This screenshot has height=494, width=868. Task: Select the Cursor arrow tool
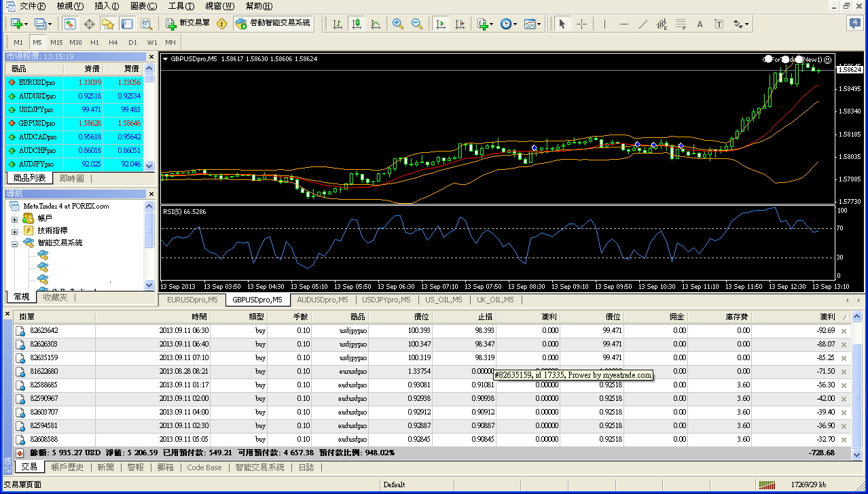click(562, 24)
